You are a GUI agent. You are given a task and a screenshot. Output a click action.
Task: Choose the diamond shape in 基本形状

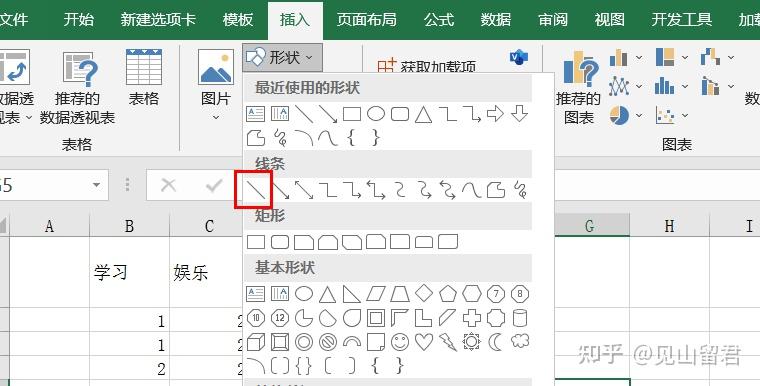pyautogui.click(x=424, y=293)
